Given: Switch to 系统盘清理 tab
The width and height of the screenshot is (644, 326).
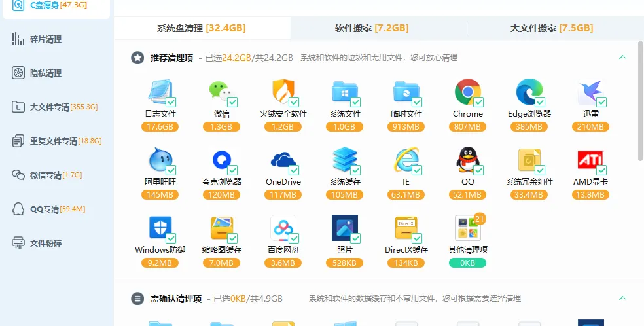Looking at the screenshot, I should 202,28.
